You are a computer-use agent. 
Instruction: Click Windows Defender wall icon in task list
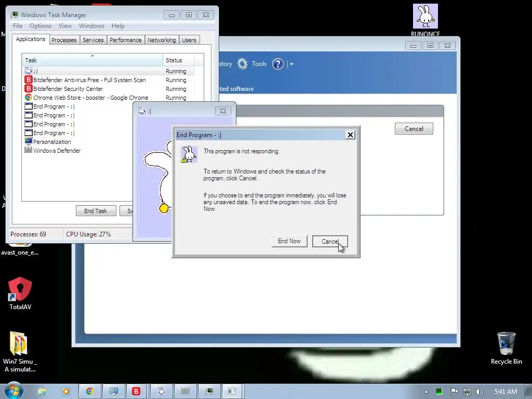click(29, 150)
